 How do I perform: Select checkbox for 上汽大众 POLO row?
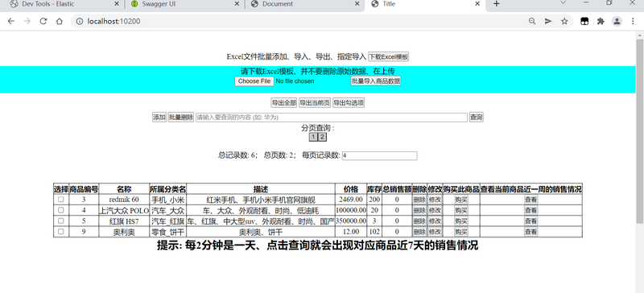(x=61, y=210)
